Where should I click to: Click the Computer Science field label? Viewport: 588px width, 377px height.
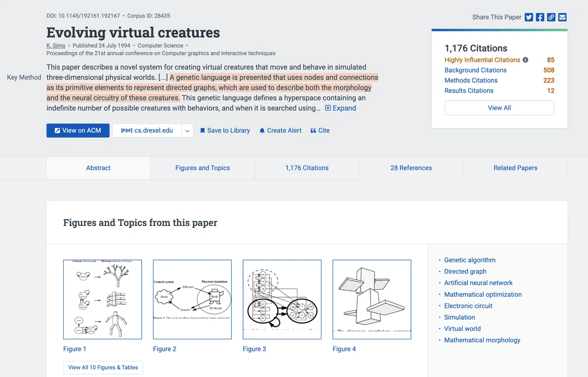tap(160, 46)
